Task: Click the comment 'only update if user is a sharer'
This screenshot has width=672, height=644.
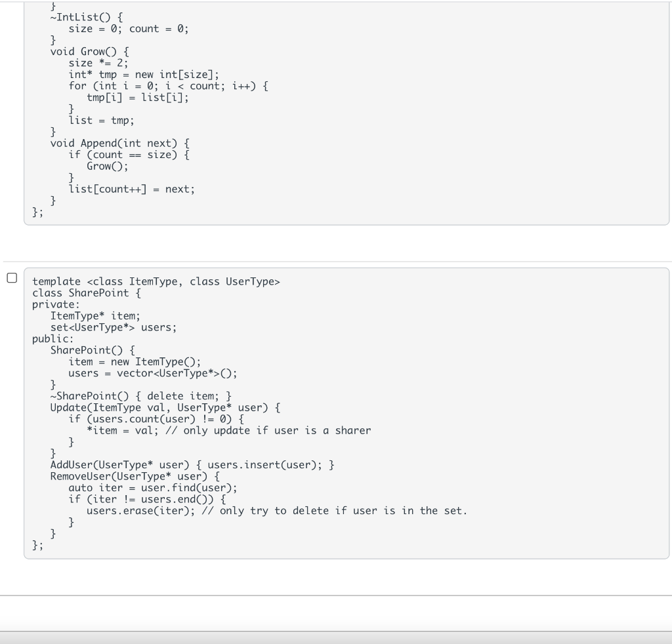Action: coord(268,431)
